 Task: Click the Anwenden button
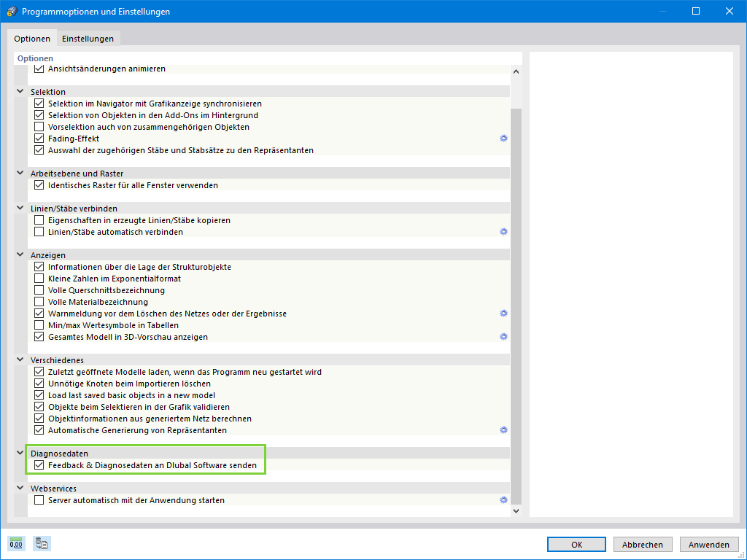click(709, 544)
